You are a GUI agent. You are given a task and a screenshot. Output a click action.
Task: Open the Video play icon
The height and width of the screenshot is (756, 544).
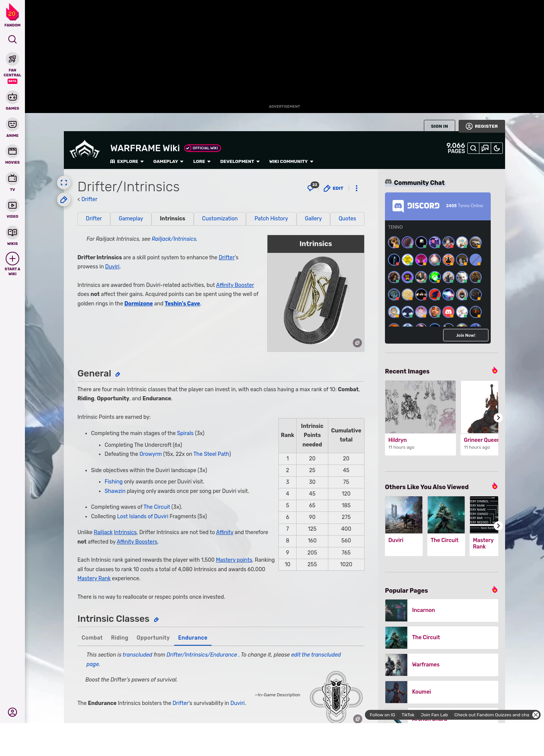12,205
